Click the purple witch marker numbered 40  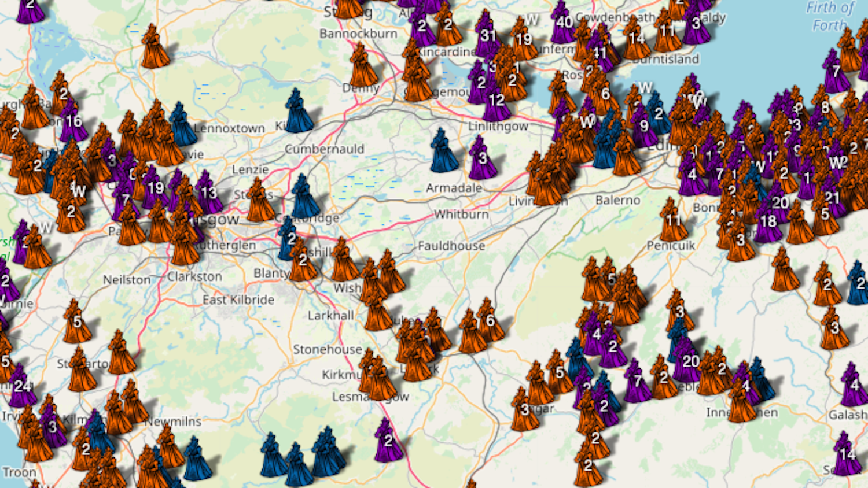(561, 23)
